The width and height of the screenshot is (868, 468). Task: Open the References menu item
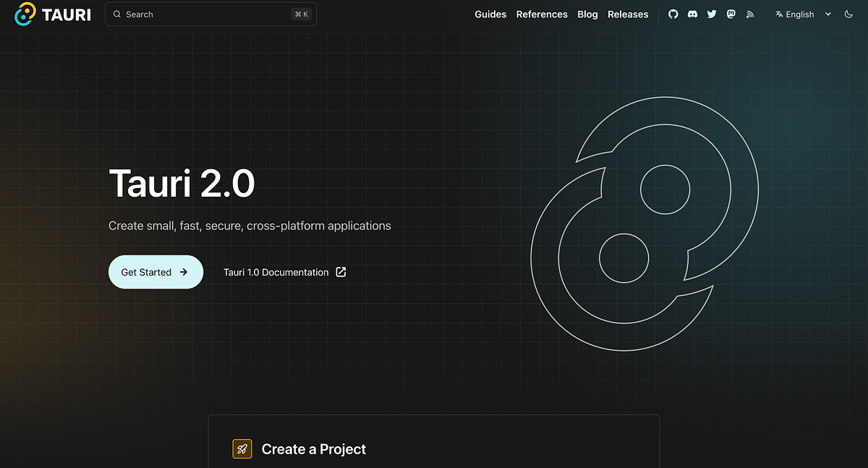542,14
